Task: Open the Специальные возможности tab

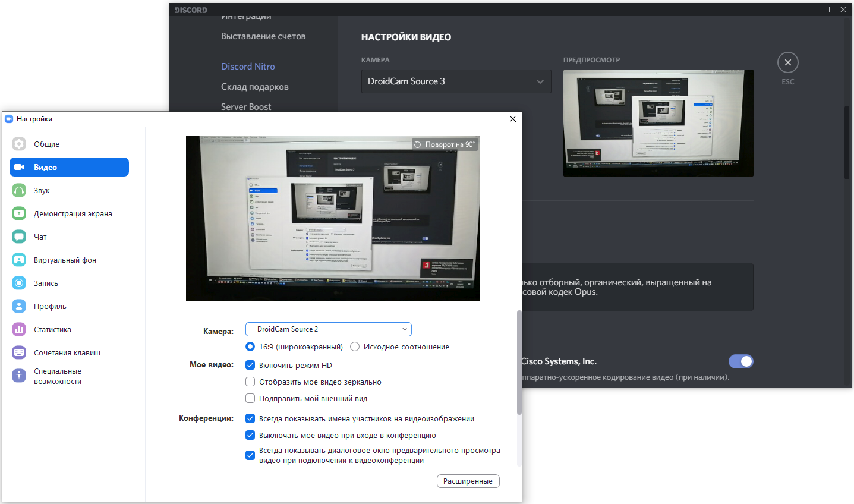Action: [69, 376]
